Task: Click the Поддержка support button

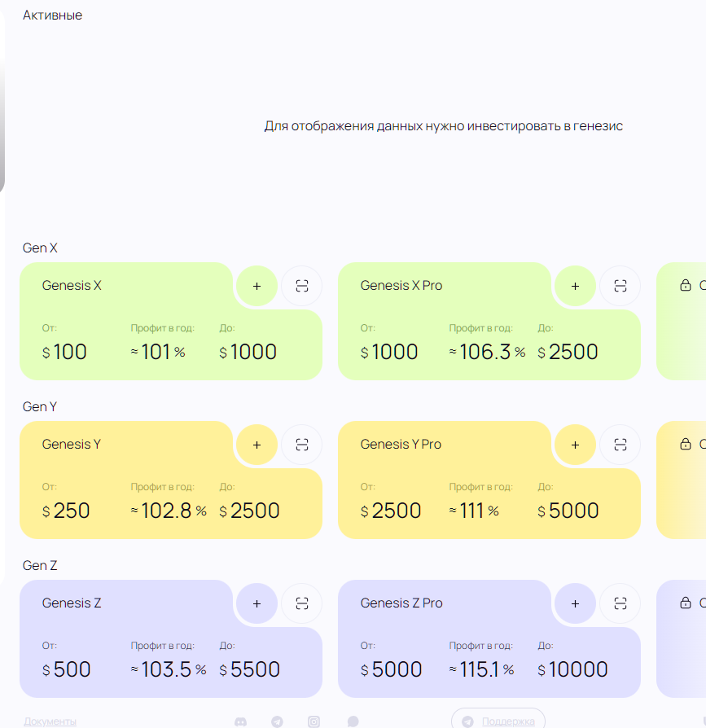Action: (498, 721)
